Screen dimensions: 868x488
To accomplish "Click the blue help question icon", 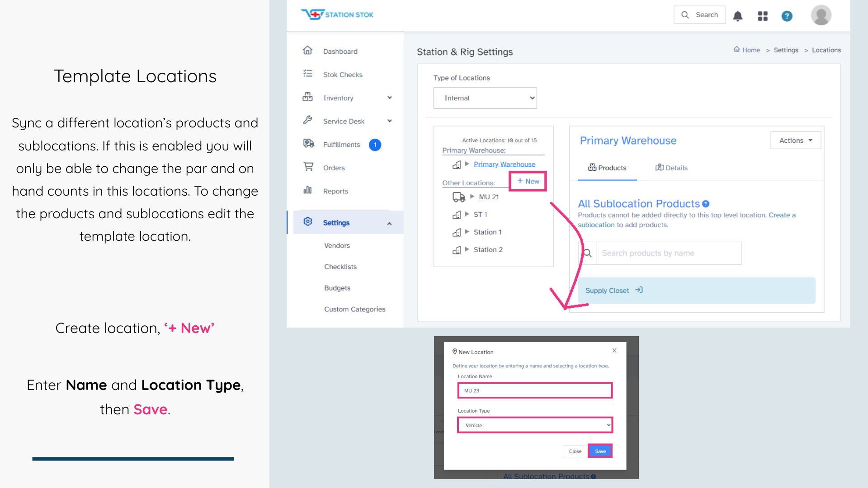I will click(x=787, y=16).
